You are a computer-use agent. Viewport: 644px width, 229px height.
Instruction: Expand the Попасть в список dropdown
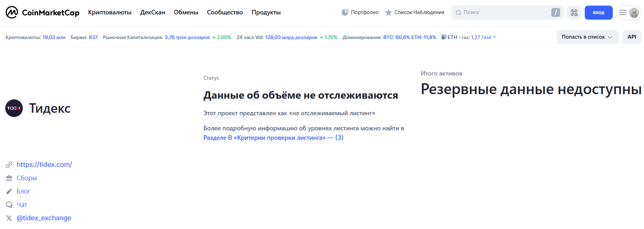pyautogui.click(x=587, y=37)
